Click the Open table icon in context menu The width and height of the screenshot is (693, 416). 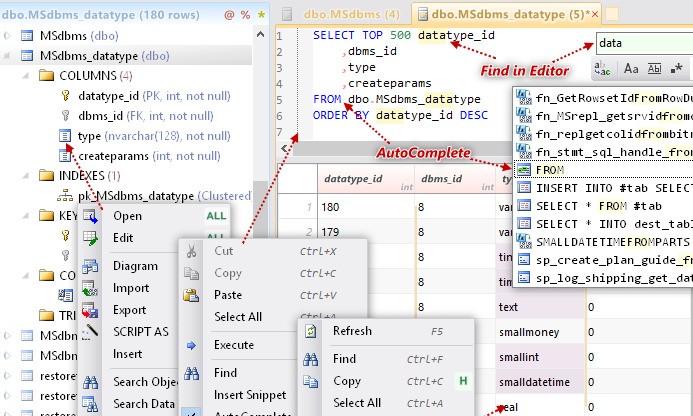point(90,216)
